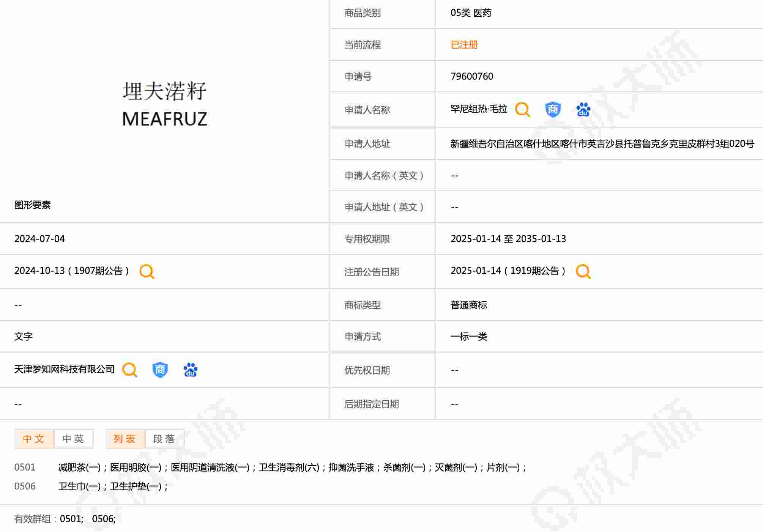Click application number 79600760
This screenshot has width=763, height=532.
point(472,76)
